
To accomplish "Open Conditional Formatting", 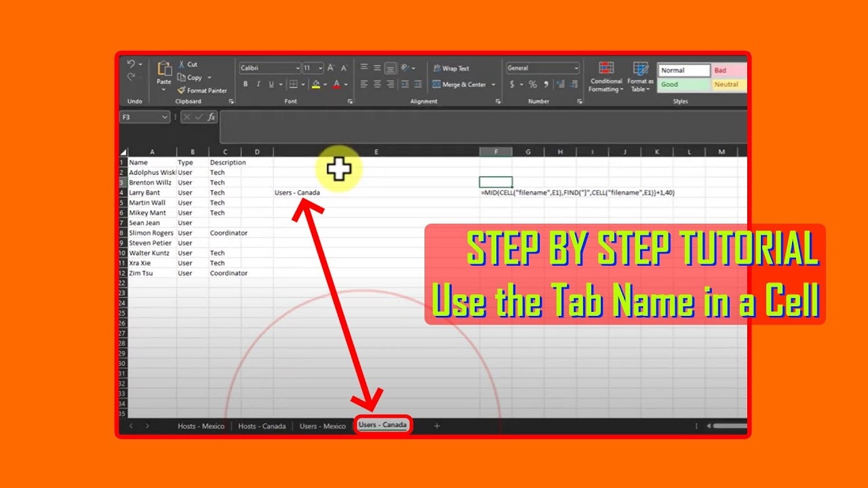I will pos(606,77).
